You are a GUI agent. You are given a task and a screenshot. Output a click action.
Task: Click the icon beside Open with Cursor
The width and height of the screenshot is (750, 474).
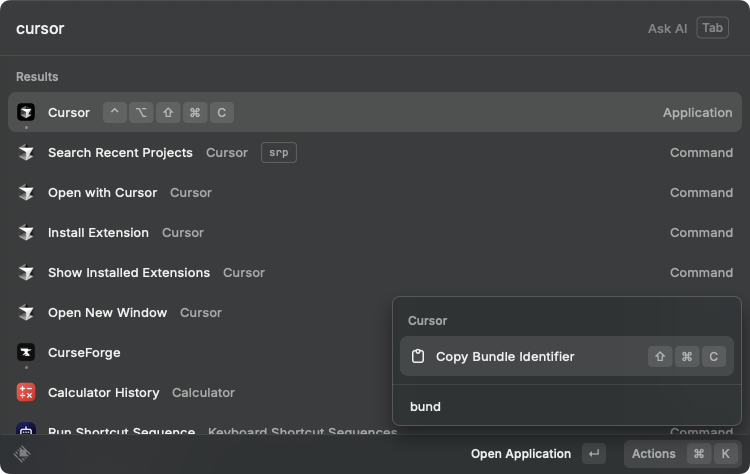pyautogui.click(x=26, y=193)
